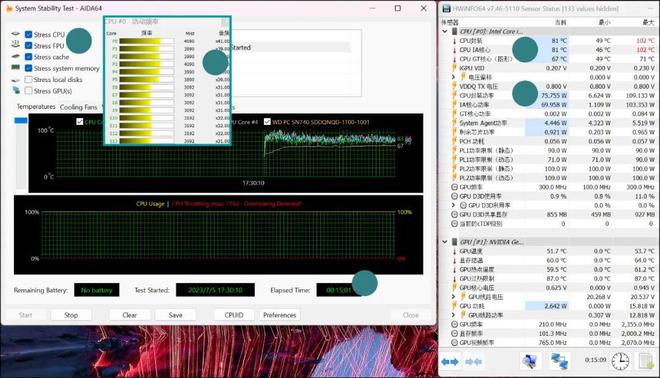
Task: Click the Clear button
Action: point(130,315)
